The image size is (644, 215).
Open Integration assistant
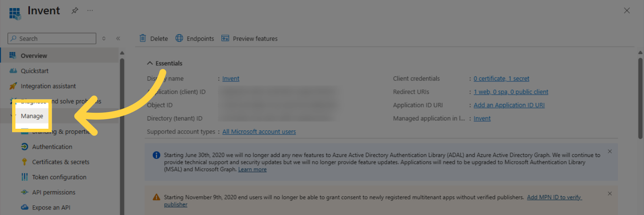(x=48, y=86)
